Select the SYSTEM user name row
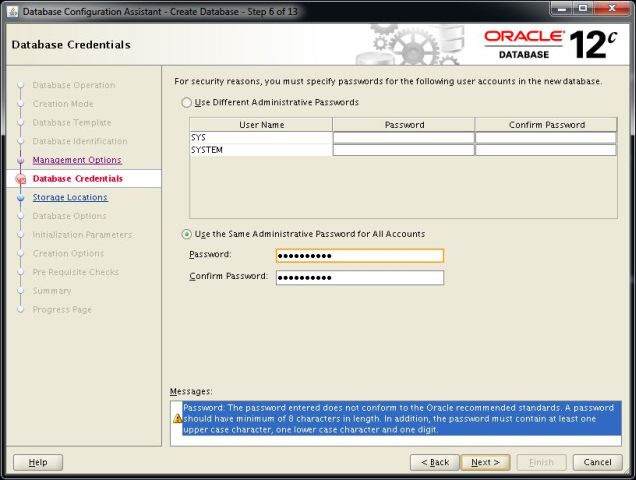The image size is (636, 480). [261, 150]
